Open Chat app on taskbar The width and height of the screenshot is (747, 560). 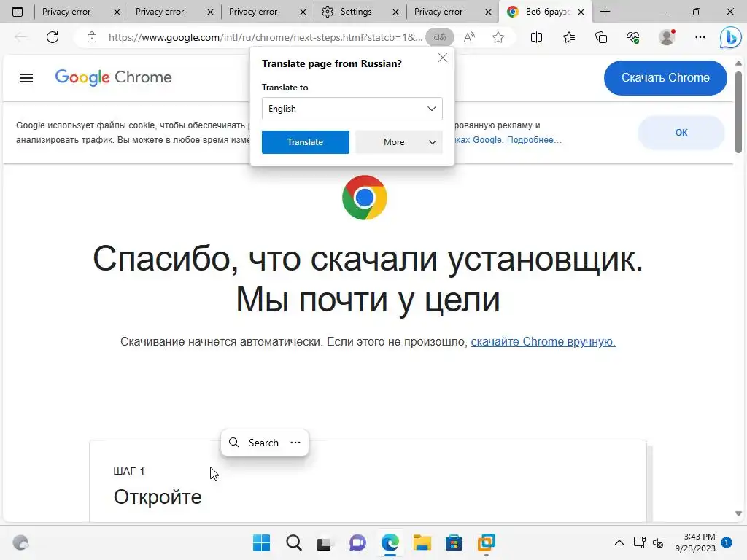point(357,542)
